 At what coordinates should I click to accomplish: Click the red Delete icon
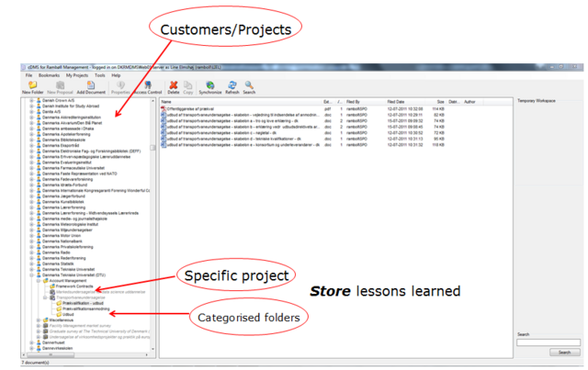pyautogui.click(x=174, y=85)
